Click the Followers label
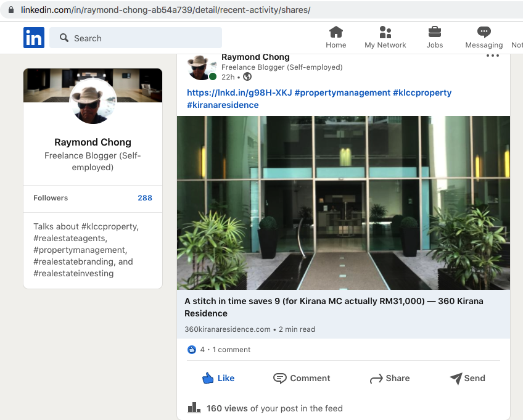 51,198
